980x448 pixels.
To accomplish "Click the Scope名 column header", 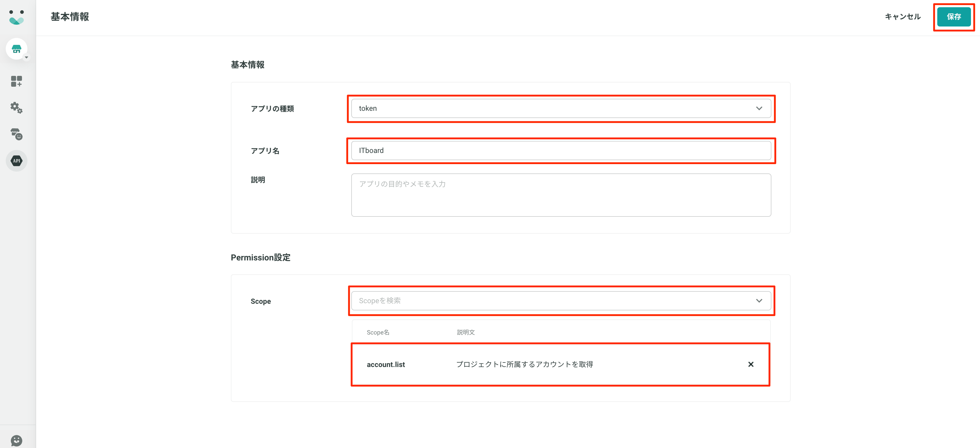I will [x=378, y=332].
